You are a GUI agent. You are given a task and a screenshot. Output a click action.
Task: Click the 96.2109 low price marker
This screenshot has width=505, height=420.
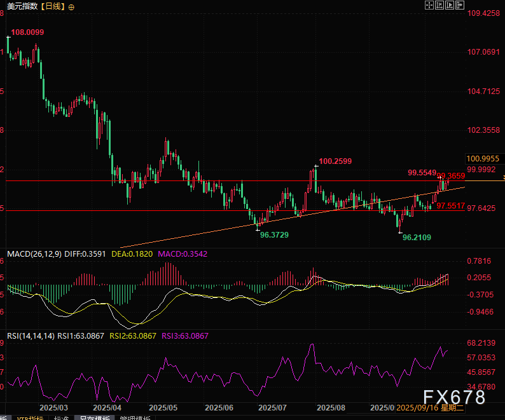click(416, 237)
